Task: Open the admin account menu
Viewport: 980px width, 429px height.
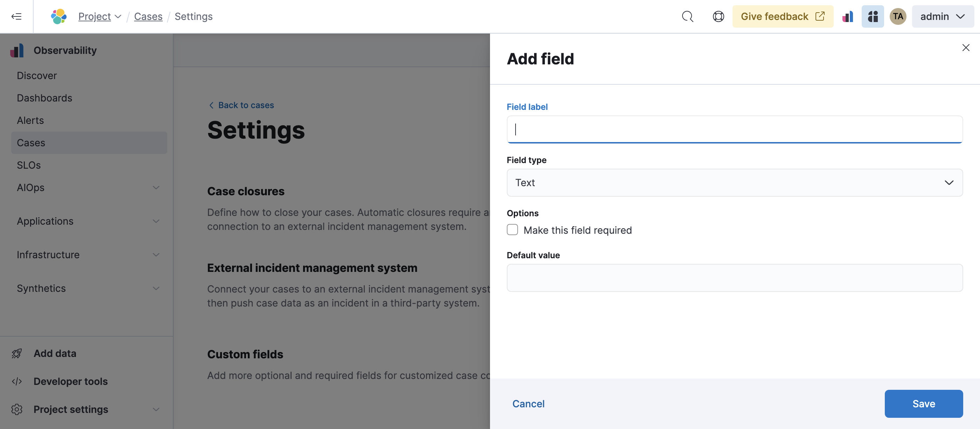Action: pyautogui.click(x=942, y=16)
